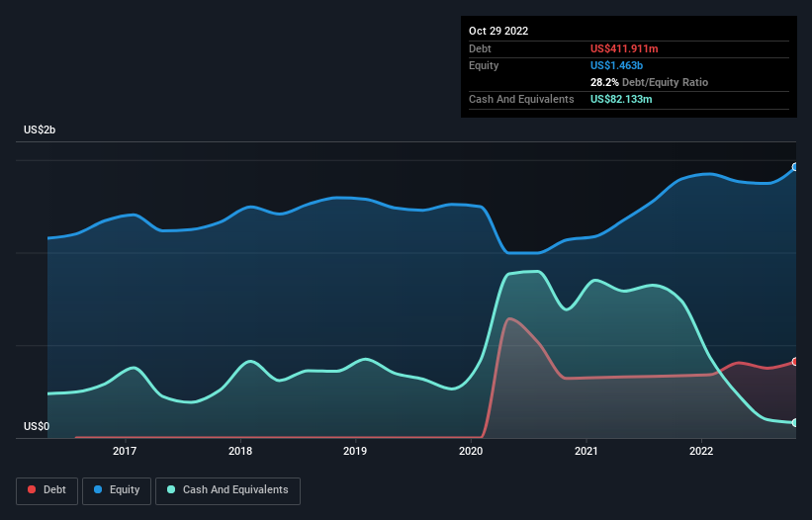Toggle the Equity series legend button

[117, 490]
